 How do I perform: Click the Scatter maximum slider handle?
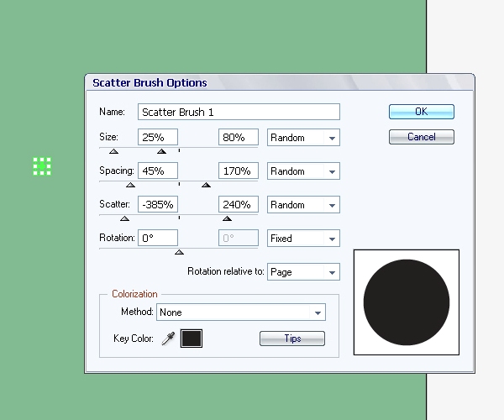(x=228, y=218)
